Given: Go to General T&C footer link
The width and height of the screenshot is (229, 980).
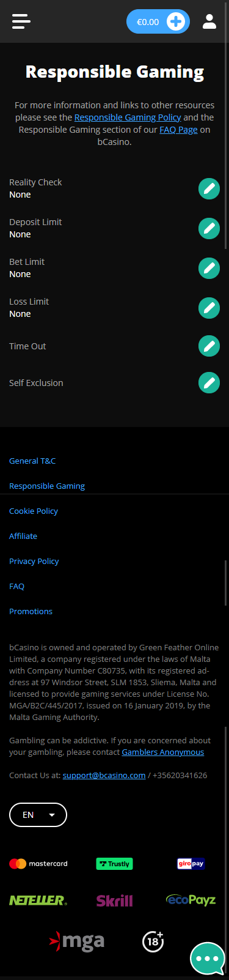Looking at the screenshot, I should tap(32, 461).
